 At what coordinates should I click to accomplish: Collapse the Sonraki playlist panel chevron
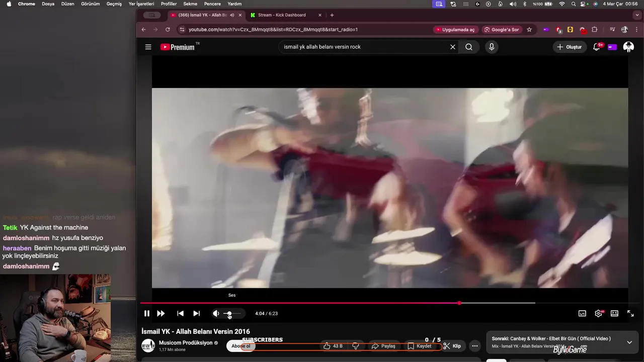click(629, 342)
